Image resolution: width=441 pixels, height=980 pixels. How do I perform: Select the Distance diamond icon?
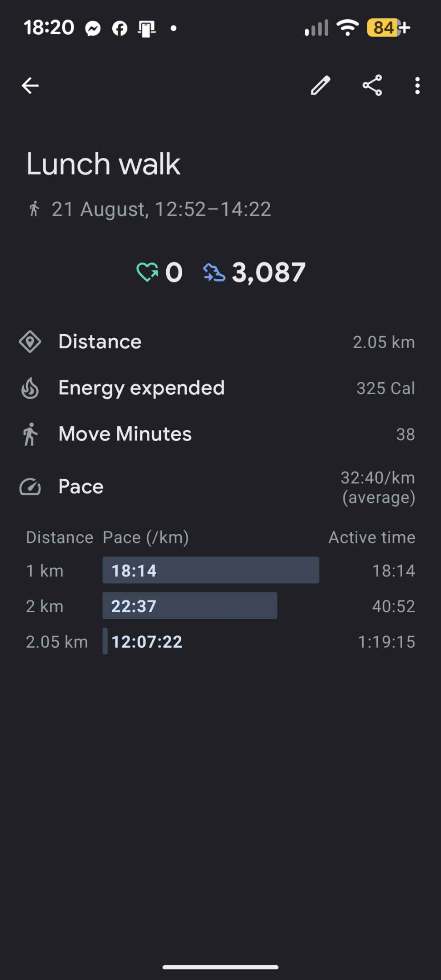30,342
